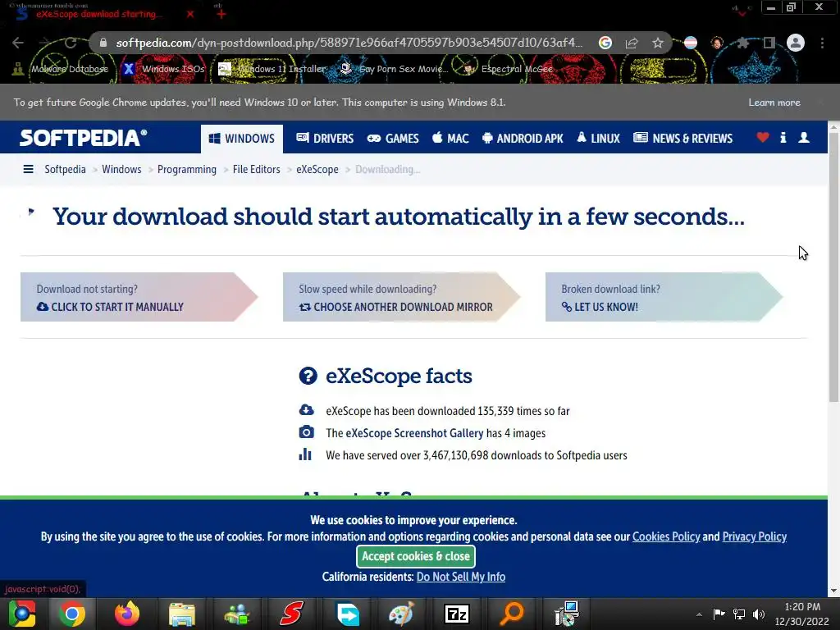Click the eXeScope breadcrumb
This screenshot has width=840, height=630.
click(317, 169)
